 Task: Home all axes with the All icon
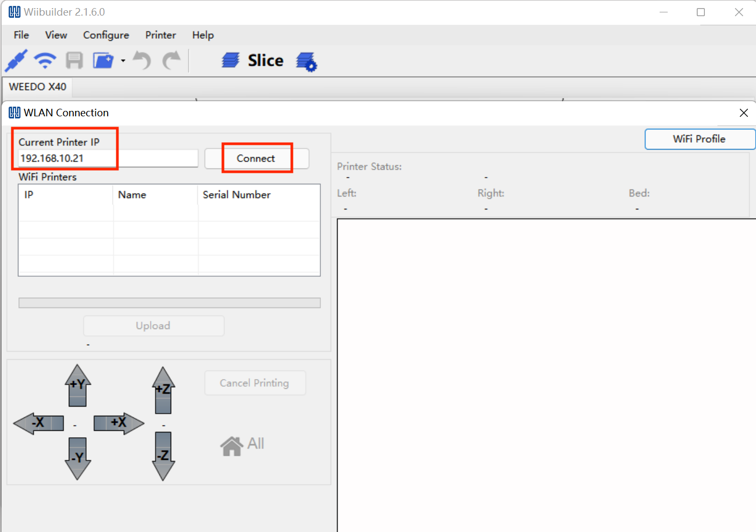pos(242,445)
